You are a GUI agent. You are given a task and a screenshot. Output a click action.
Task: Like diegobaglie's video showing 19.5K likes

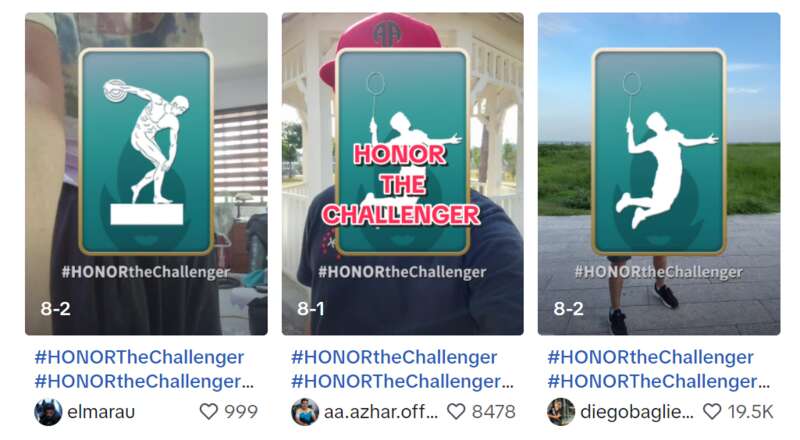(712, 411)
